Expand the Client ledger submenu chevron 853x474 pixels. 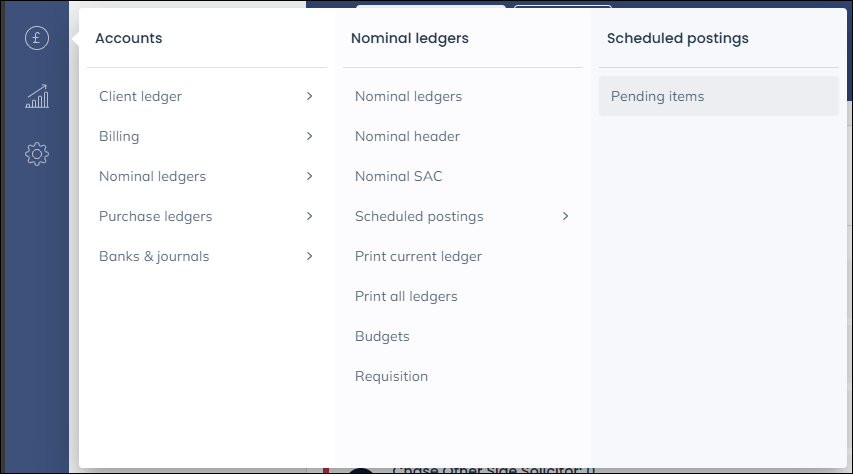coord(310,96)
